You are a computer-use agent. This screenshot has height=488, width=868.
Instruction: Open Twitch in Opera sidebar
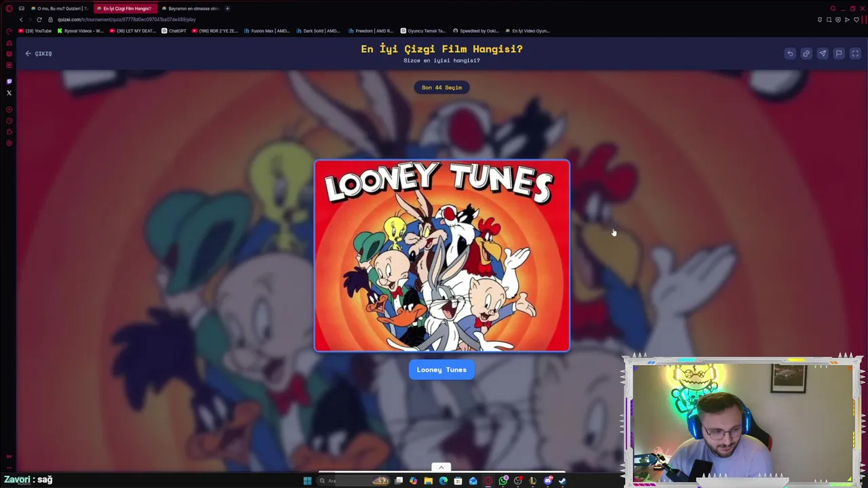pyautogui.click(x=9, y=81)
